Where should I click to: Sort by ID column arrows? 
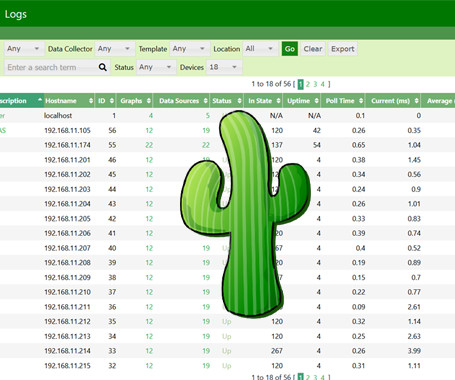click(x=112, y=101)
